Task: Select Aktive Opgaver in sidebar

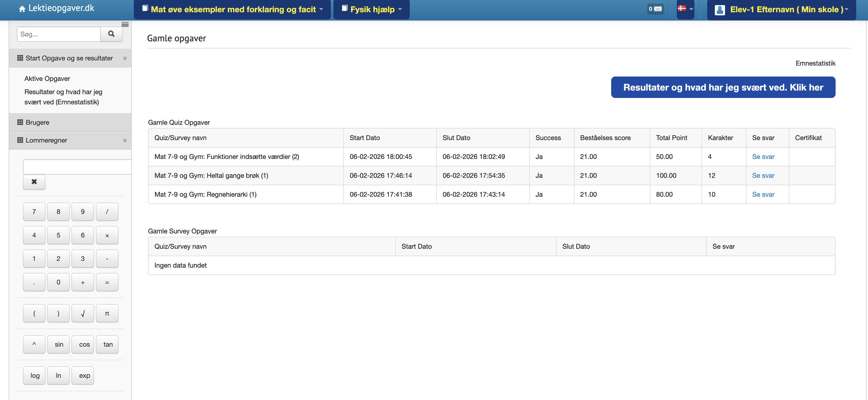Action: pyautogui.click(x=47, y=79)
